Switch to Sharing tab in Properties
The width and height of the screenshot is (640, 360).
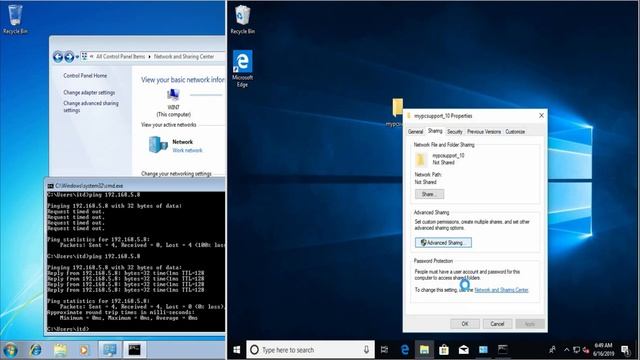pyautogui.click(x=435, y=131)
